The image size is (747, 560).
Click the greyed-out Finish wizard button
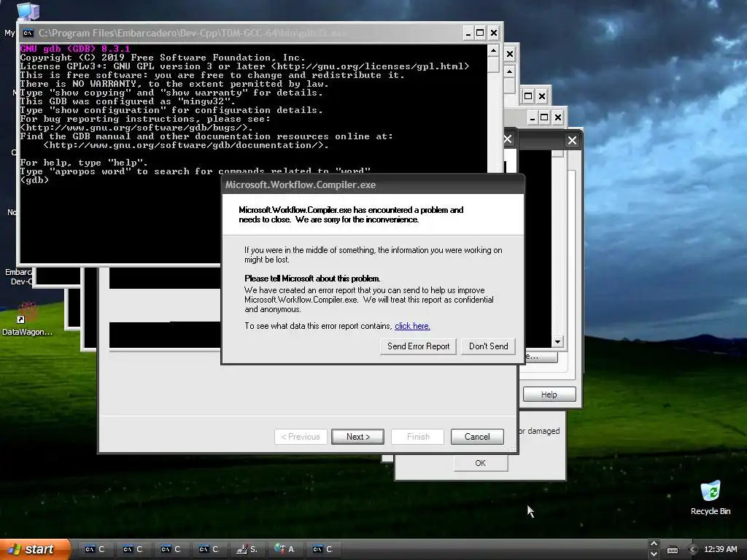click(x=418, y=437)
